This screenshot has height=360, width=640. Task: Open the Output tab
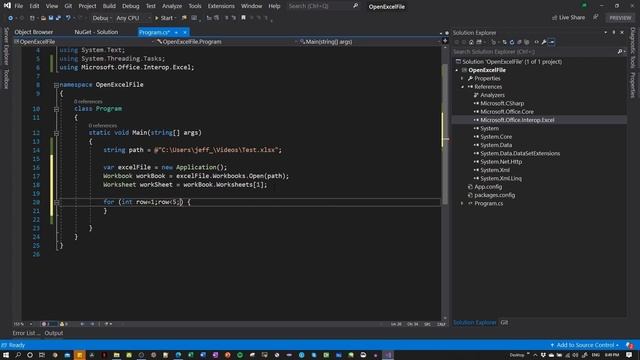click(54, 333)
